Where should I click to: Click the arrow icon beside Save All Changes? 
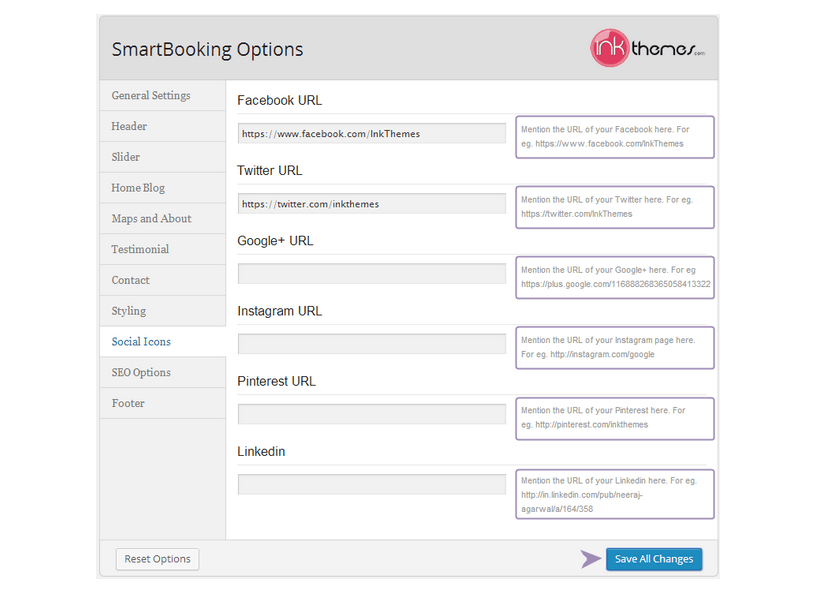coord(590,559)
